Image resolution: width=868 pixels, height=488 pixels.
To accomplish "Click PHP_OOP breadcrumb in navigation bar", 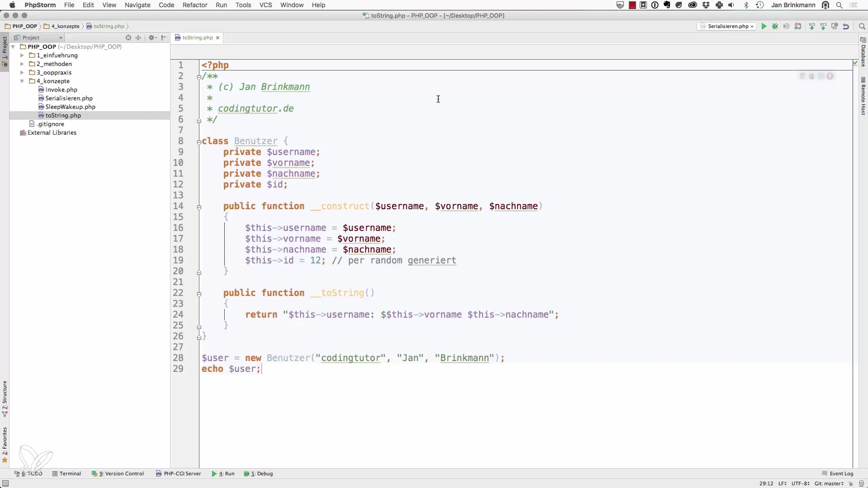I will [x=21, y=26].
